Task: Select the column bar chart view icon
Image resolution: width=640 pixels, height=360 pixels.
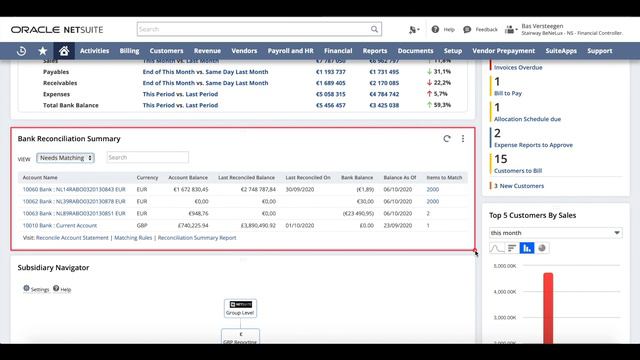Action: pyautogui.click(x=527, y=248)
